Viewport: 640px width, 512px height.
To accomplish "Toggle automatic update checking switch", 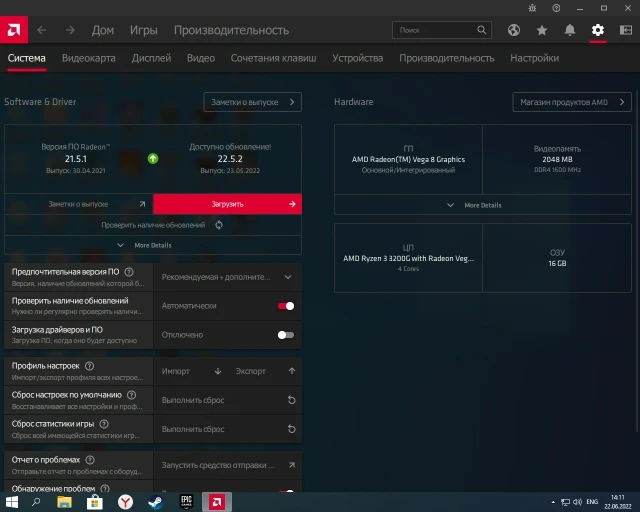I will (x=286, y=306).
